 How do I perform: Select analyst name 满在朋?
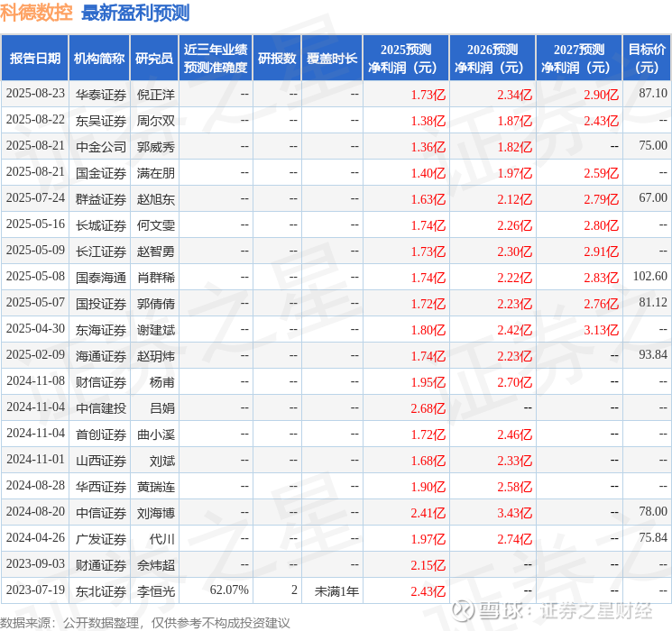155,173
